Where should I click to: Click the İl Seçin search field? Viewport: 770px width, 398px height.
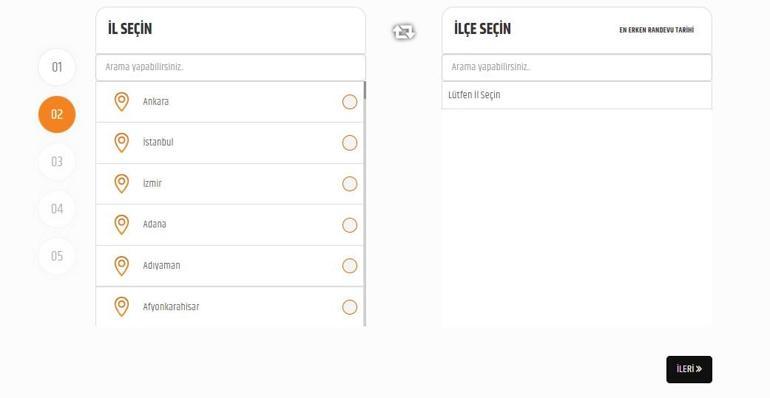click(x=231, y=67)
